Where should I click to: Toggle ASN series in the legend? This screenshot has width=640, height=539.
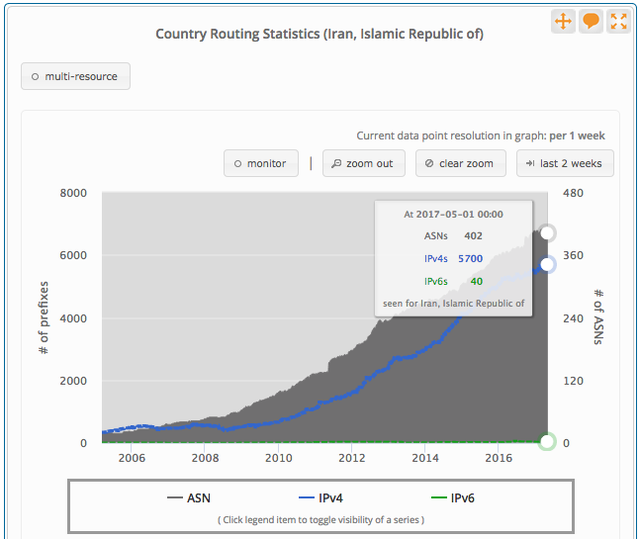pos(189,498)
